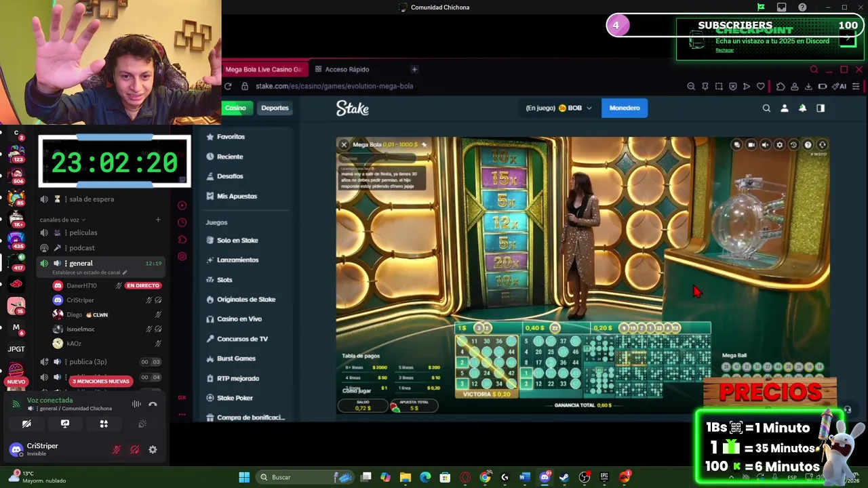
Task: Switch to the Casino tab on Stake
Action: click(x=236, y=108)
